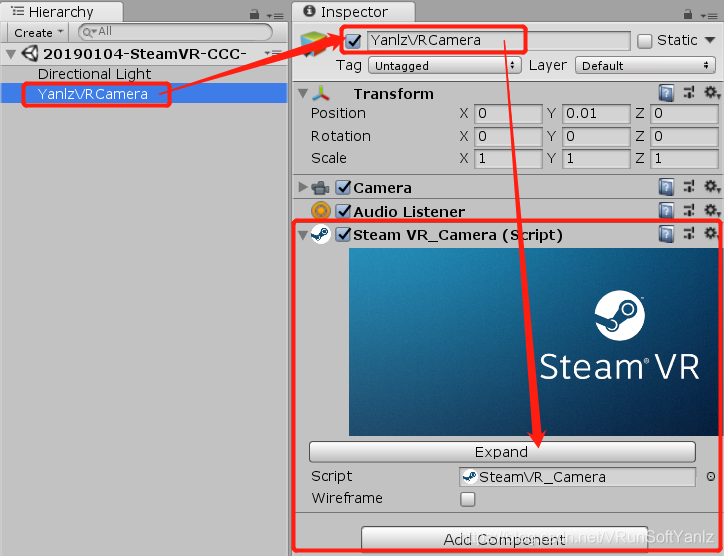Click the object name field YanlzVRCamera
The width and height of the screenshot is (724, 556).
tap(499, 41)
